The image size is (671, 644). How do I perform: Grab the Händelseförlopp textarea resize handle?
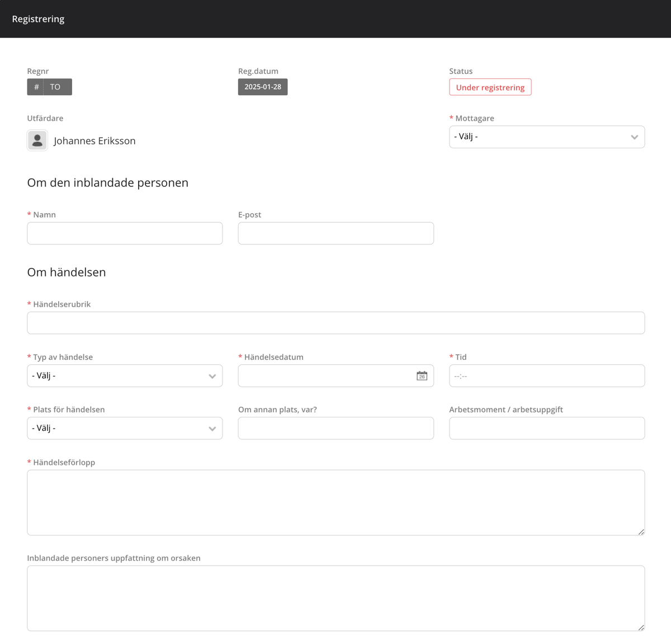[641, 532]
